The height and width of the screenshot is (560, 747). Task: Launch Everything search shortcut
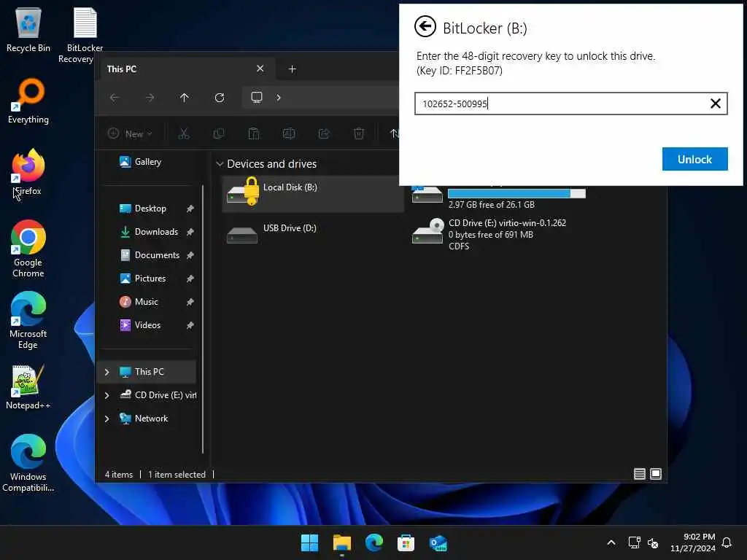[28, 101]
